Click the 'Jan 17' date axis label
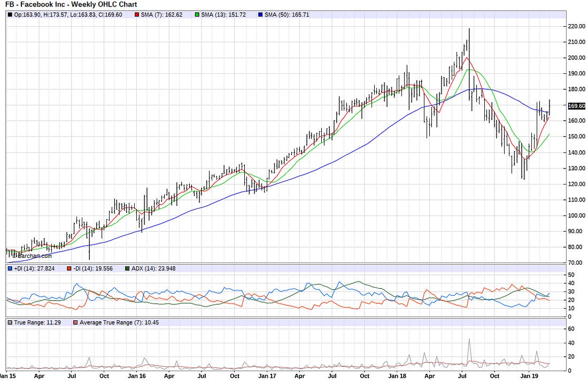 [x=267, y=376]
